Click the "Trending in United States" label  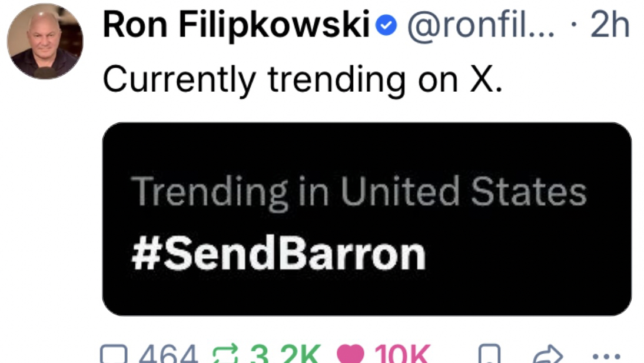coord(358,192)
